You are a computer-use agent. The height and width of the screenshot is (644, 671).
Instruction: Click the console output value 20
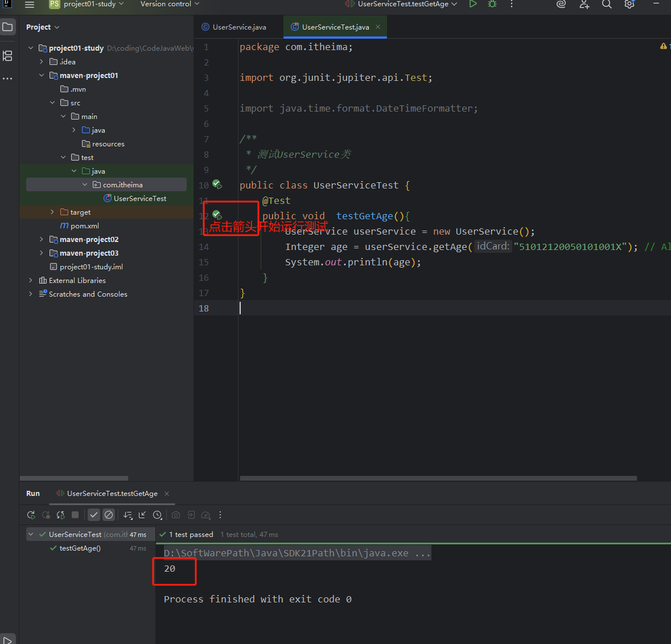(x=170, y=569)
